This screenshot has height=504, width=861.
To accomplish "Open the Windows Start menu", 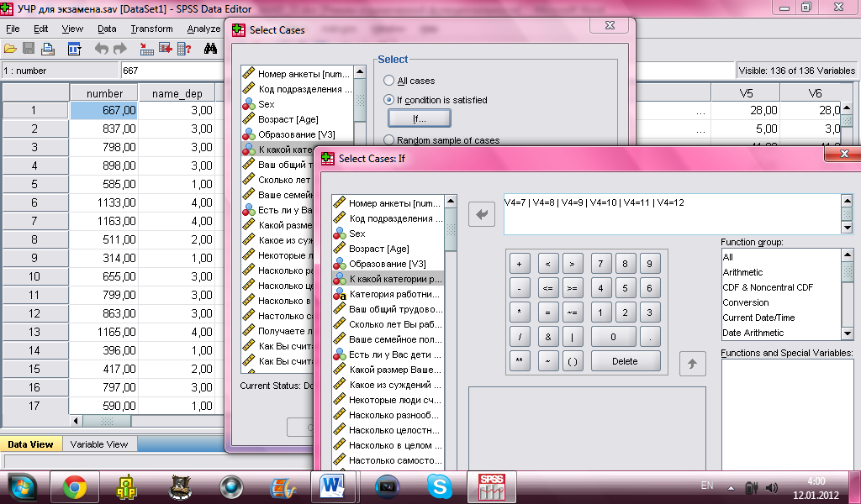I will (22, 488).
